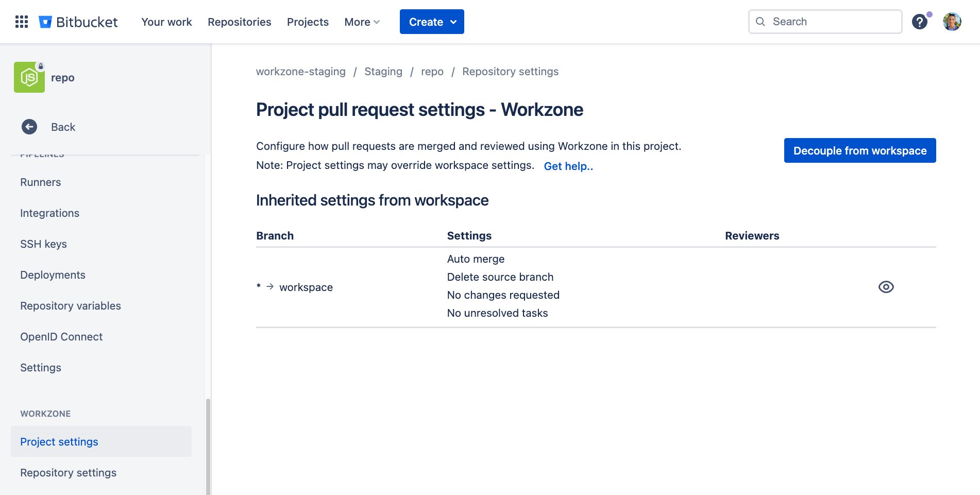Screen dimensions: 980x495
Task: Open your profile avatar
Action: pyautogui.click(x=952, y=22)
